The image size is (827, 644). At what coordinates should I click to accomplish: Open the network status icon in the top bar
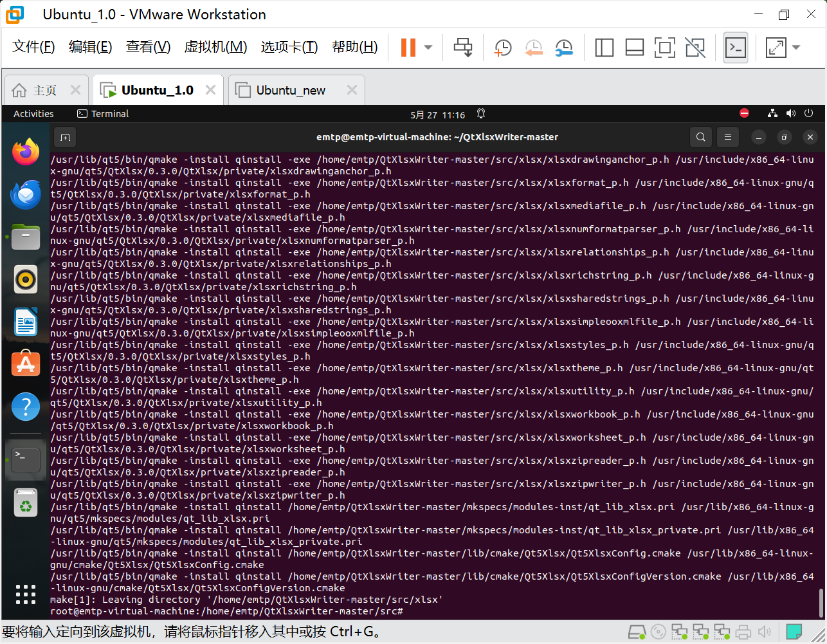pyautogui.click(x=772, y=113)
